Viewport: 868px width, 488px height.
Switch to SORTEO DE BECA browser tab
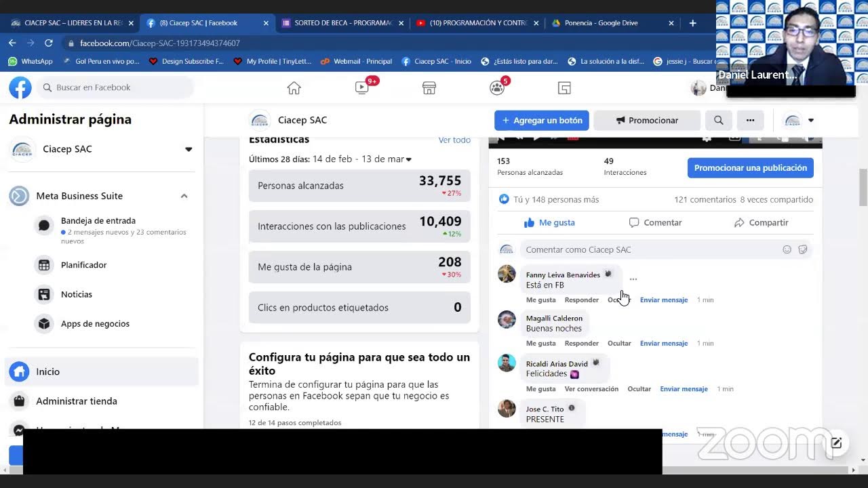click(343, 23)
